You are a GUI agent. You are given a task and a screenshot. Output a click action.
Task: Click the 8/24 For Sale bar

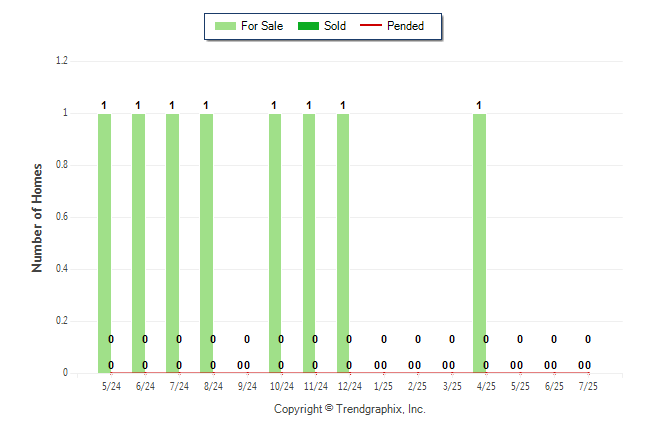pos(206,243)
